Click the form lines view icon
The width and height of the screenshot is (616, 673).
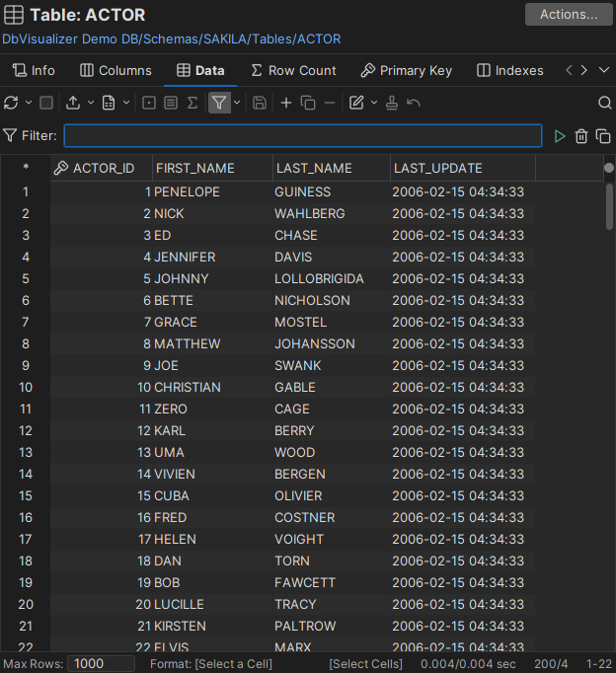click(171, 103)
